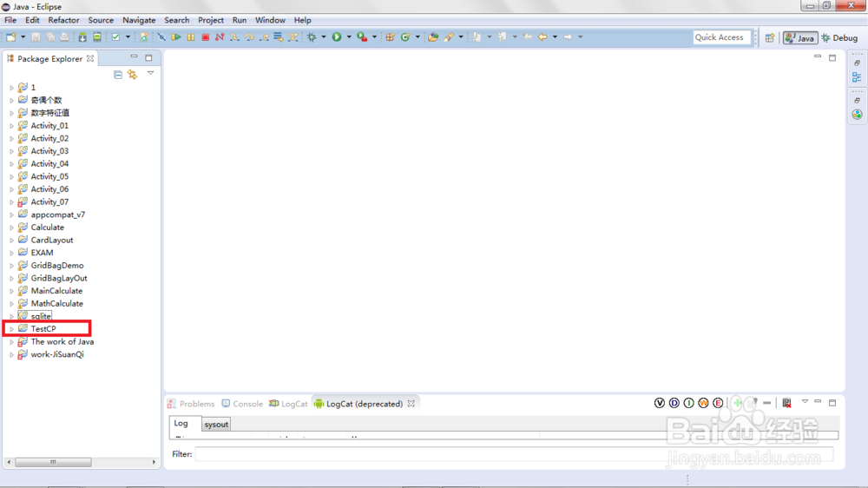The width and height of the screenshot is (868, 488).
Task: Expand the Calculate project node
Action: pos(11,228)
